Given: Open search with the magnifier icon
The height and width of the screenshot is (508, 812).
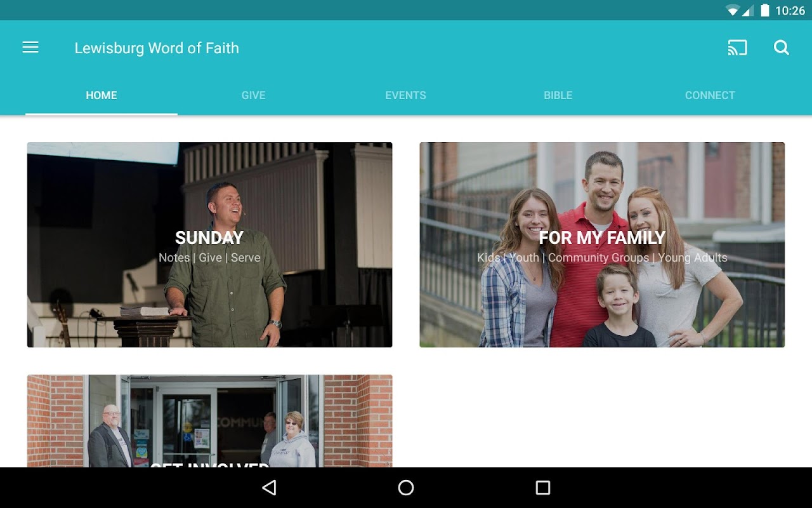Looking at the screenshot, I should [782, 48].
